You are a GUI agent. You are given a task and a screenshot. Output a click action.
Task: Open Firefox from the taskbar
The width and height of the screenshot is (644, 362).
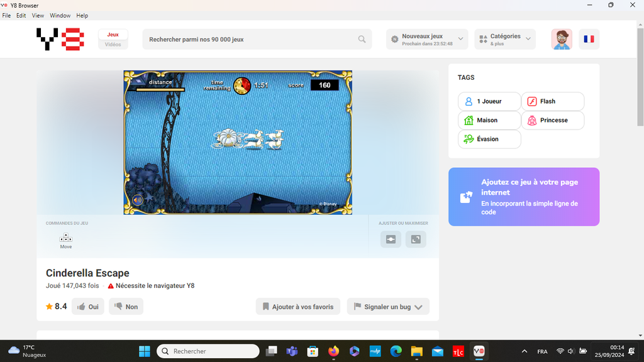point(333,351)
